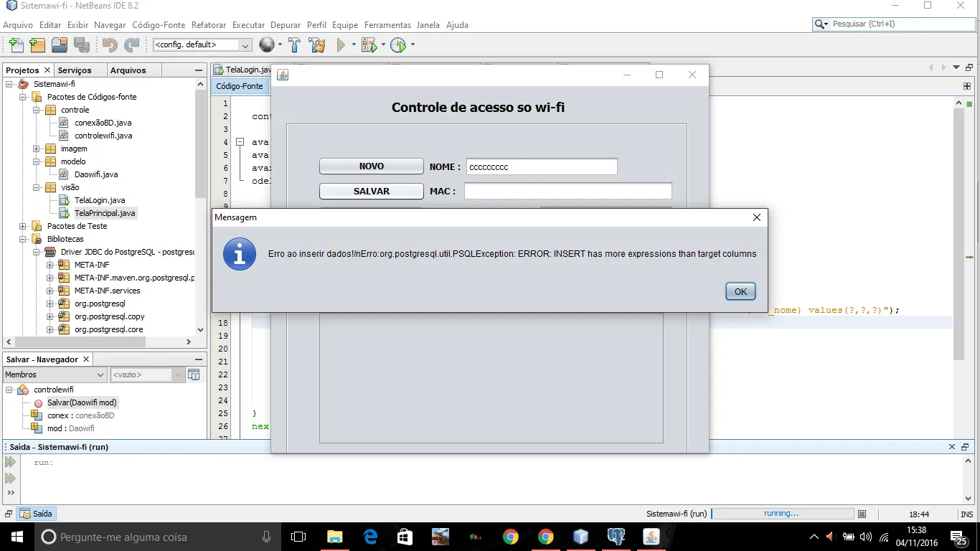Close the Mensagem error dialog
This screenshot has height=551, width=980.
(x=756, y=217)
